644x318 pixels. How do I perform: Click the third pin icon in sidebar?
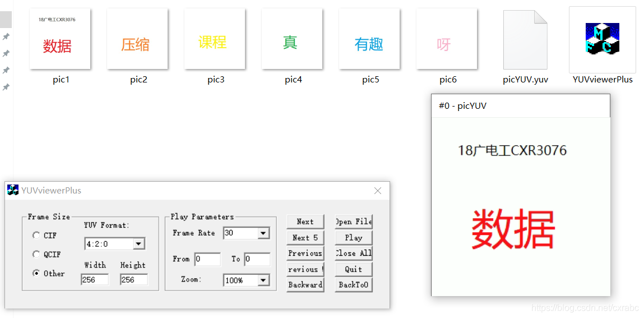click(6, 70)
